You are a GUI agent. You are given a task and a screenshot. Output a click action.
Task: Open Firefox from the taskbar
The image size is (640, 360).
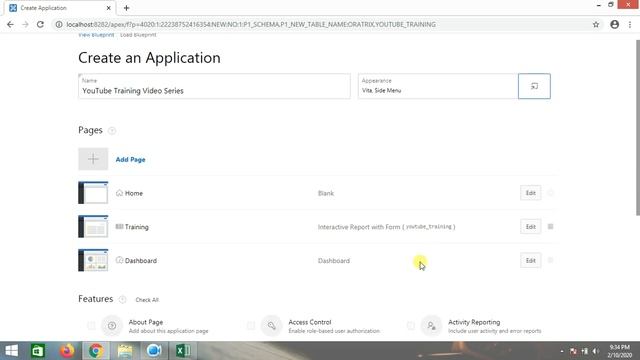click(67, 351)
